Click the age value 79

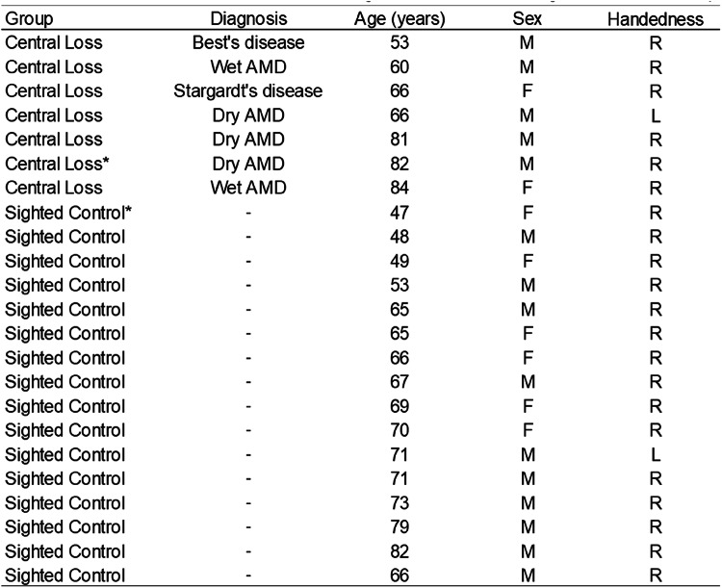400,527
